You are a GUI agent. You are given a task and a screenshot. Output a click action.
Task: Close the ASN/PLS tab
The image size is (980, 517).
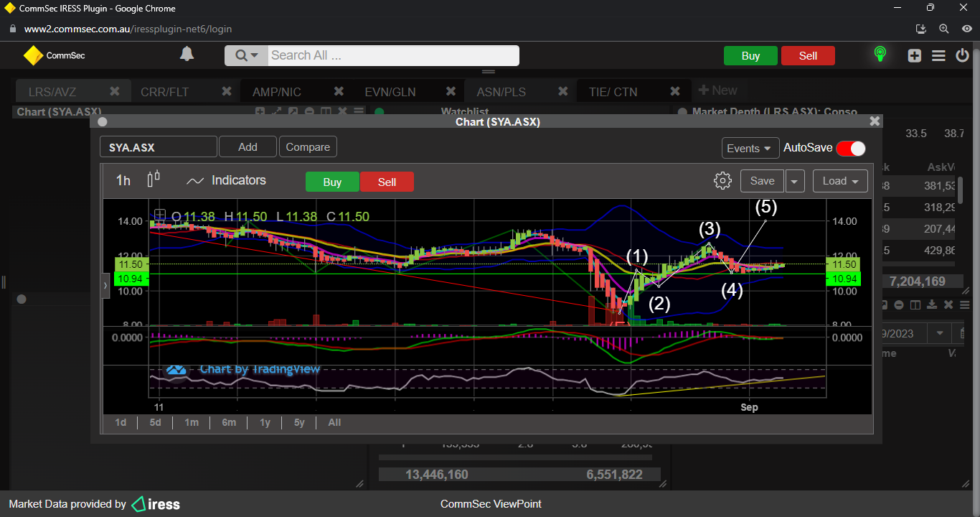point(562,91)
